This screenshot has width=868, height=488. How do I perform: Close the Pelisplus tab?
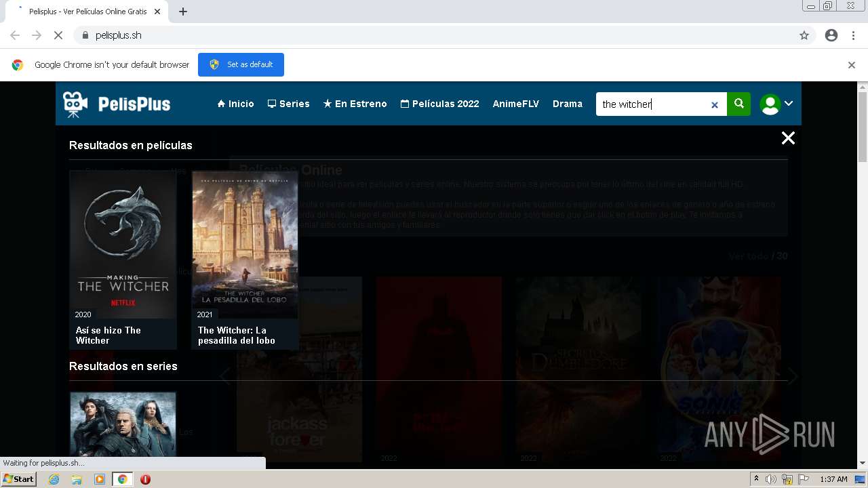[x=158, y=12]
